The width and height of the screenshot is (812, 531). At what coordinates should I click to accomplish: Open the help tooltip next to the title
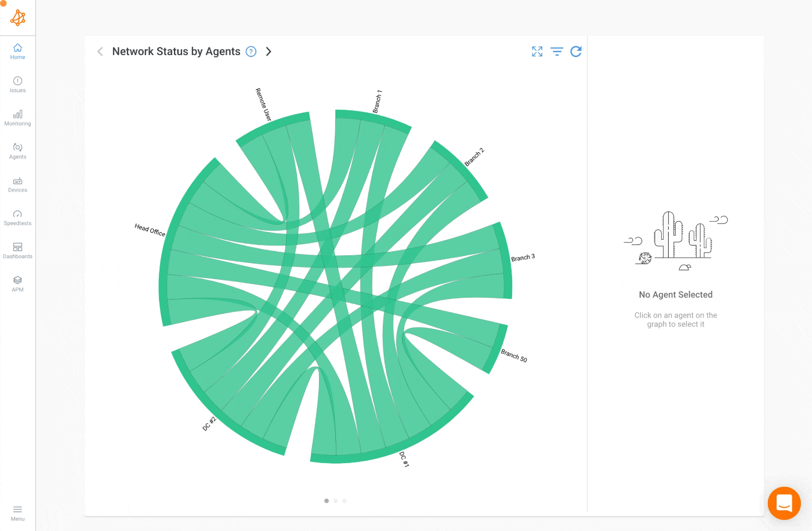point(251,52)
